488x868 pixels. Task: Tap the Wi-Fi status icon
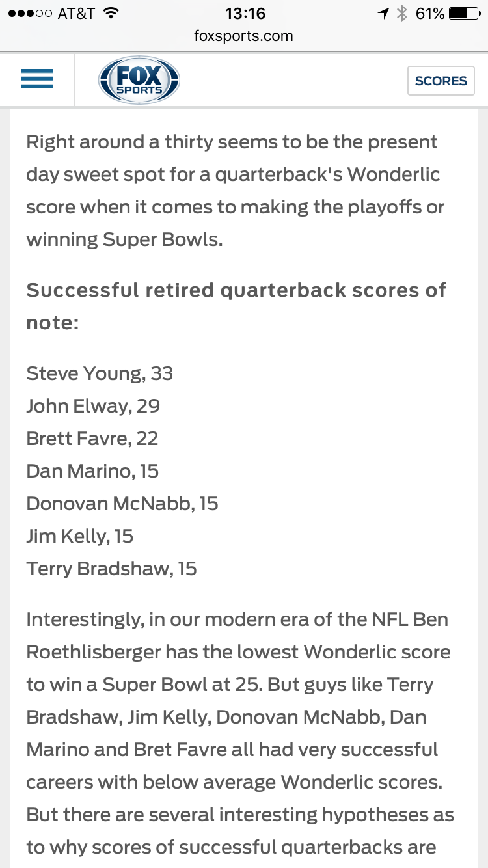(111, 13)
